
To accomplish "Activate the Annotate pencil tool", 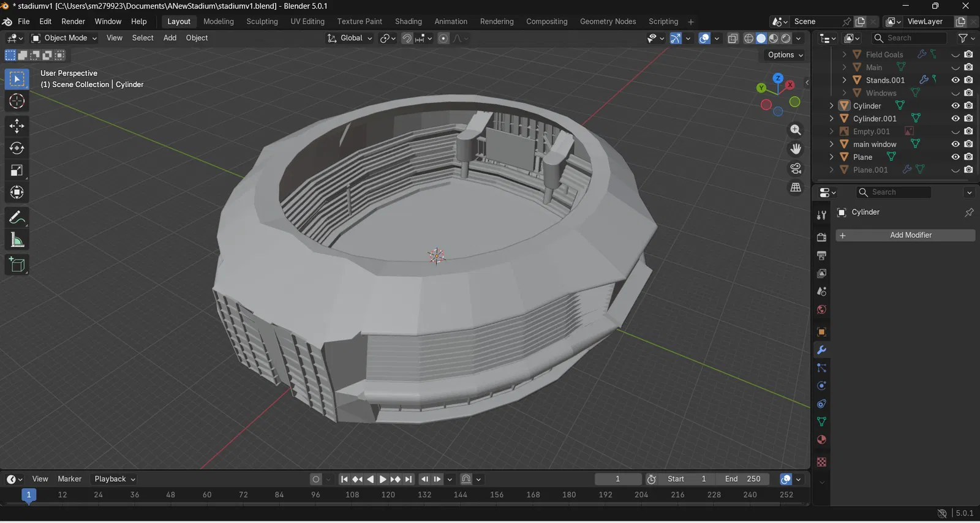I will click(17, 218).
